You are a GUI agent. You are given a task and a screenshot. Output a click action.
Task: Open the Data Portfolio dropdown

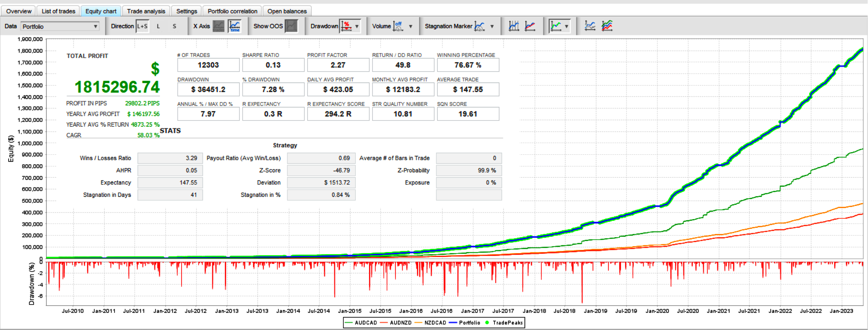coord(60,27)
